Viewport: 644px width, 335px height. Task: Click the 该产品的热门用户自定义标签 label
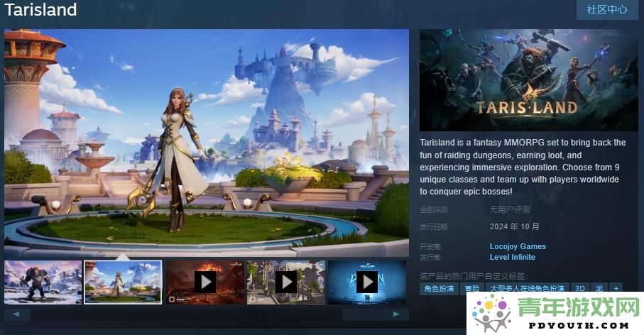pyautogui.click(x=474, y=276)
